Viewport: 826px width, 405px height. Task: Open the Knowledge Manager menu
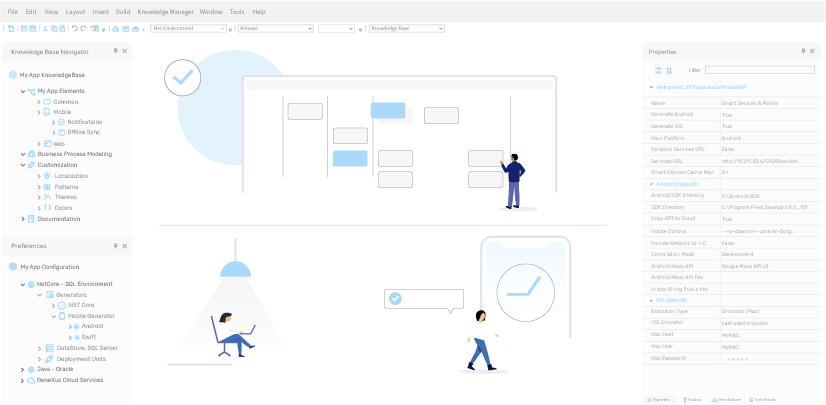pos(166,11)
